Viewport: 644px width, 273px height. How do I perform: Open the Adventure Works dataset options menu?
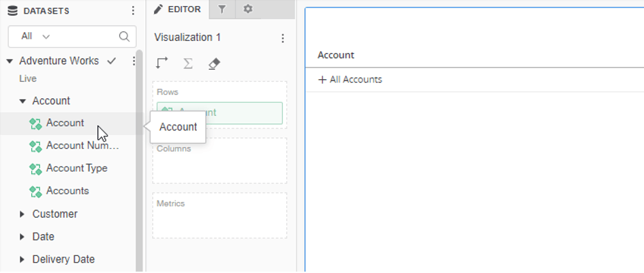click(x=134, y=61)
